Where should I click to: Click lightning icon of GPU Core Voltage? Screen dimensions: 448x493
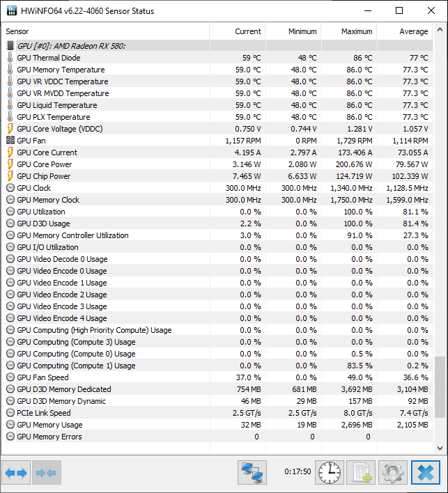point(10,129)
